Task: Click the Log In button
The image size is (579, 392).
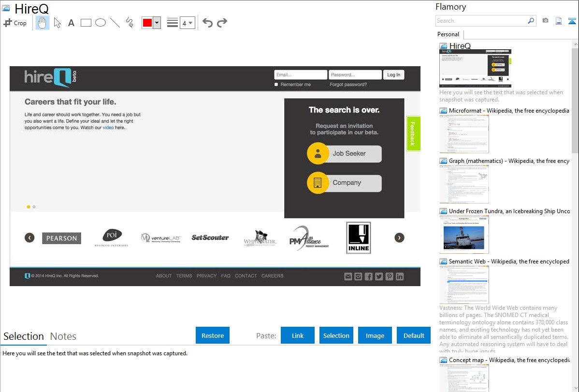Action: pos(393,74)
